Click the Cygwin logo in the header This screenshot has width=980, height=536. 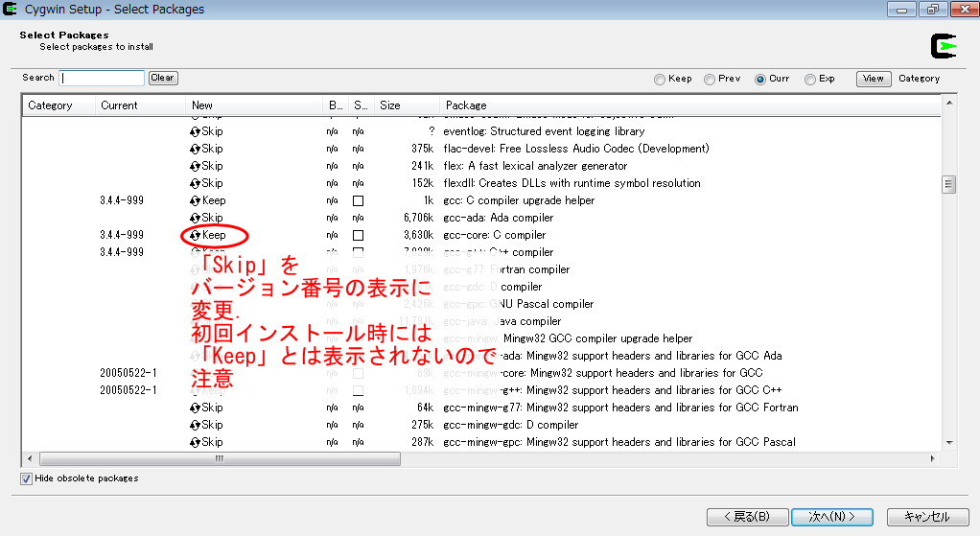[x=944, y=46]
